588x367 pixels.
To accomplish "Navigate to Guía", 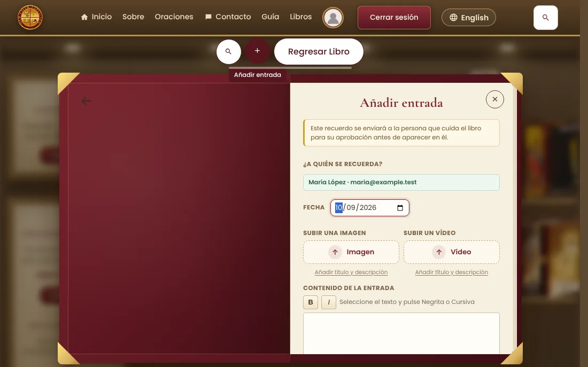I will 270,17.
